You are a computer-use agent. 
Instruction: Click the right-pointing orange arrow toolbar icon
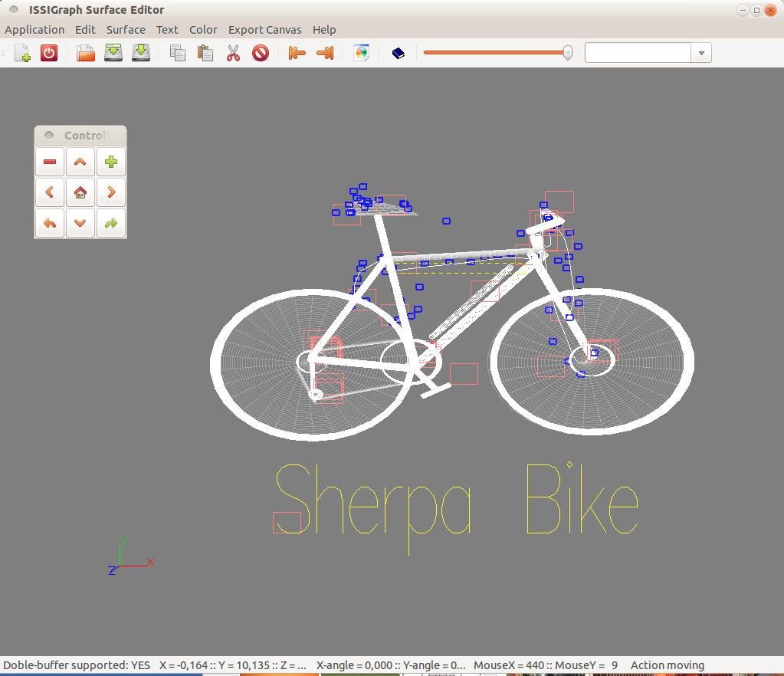325,53
